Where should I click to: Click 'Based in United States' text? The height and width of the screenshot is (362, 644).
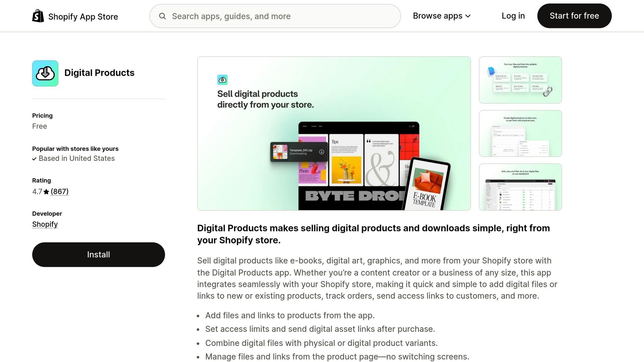(77, 158)
